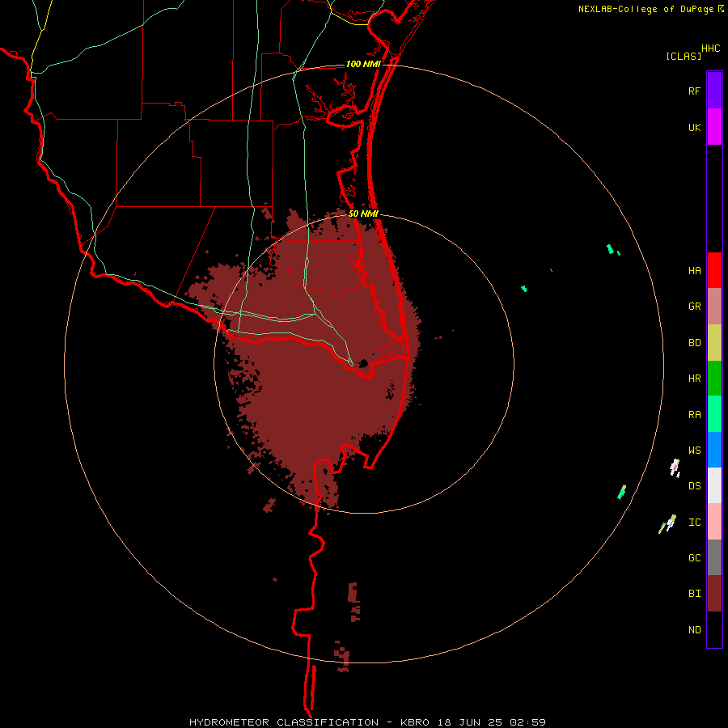Click the HA red legend swatch
Viewport: 728px width, 728px height.
point(714,270)
